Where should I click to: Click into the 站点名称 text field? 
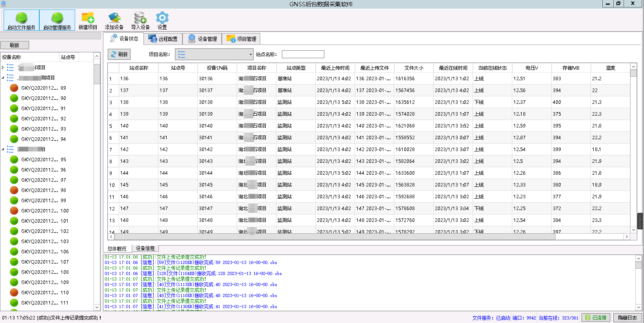303,55
